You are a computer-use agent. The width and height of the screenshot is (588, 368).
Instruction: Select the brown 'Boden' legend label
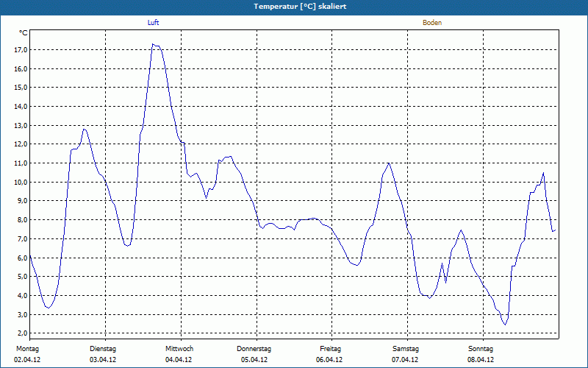tap(432, 23)
